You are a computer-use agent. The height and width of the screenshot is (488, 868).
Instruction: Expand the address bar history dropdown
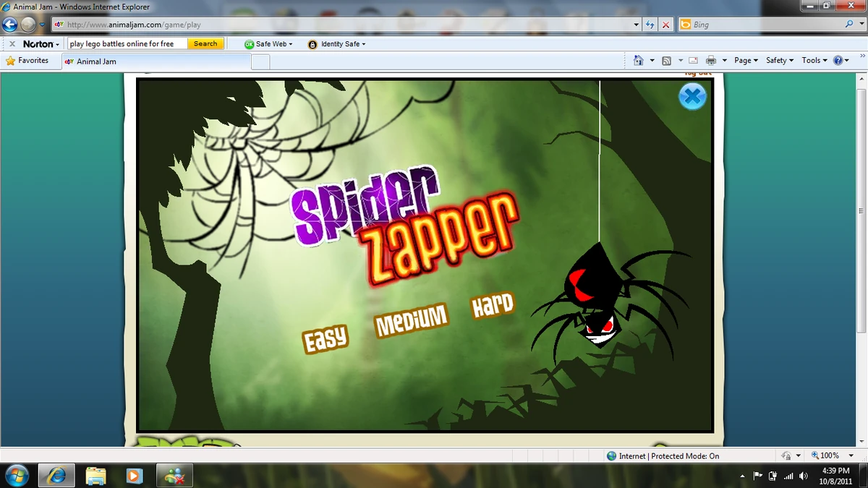pos(636,24)
